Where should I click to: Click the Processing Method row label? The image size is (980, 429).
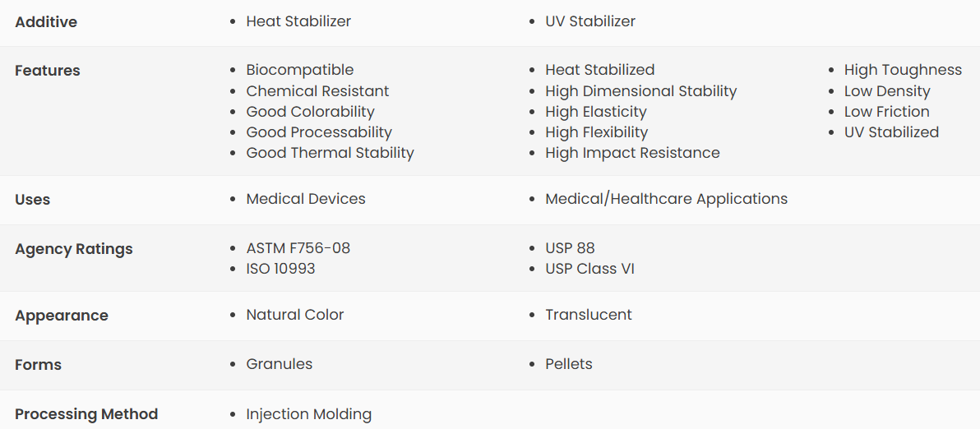click(86, 414)
